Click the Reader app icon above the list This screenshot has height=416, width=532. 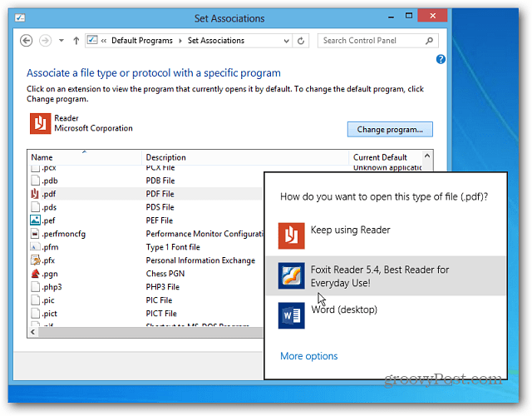(40, 123)
